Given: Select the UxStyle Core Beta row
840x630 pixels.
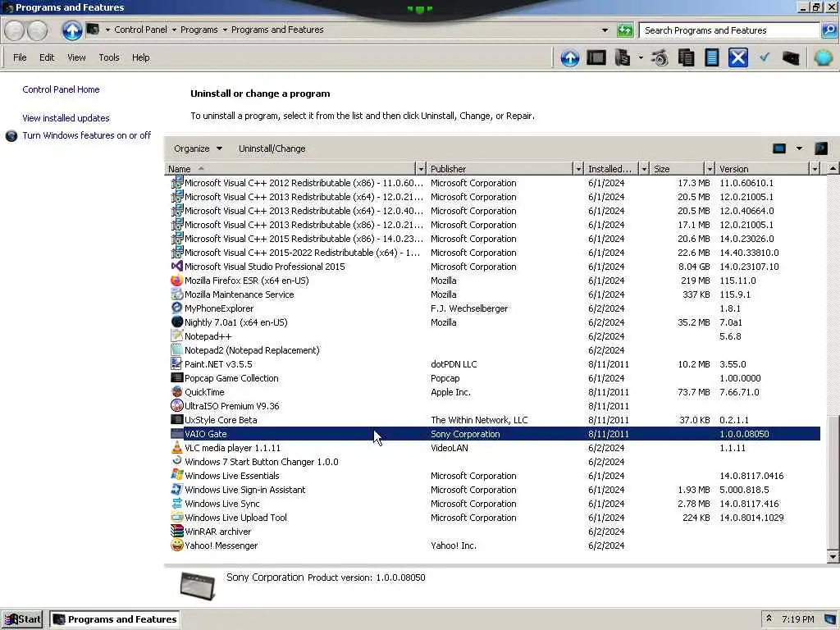Looking at the screenshot, I should 495,419.
